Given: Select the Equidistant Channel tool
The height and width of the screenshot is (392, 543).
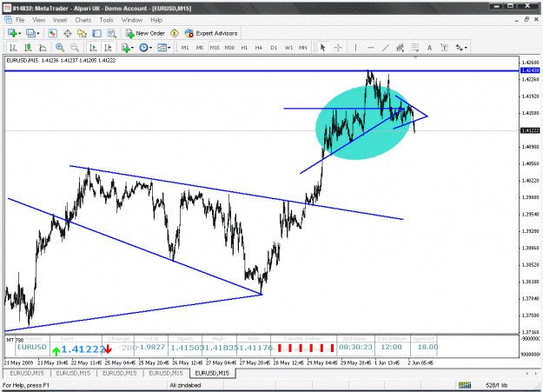Looking at the screenshot, I should [x=400, y=48].
